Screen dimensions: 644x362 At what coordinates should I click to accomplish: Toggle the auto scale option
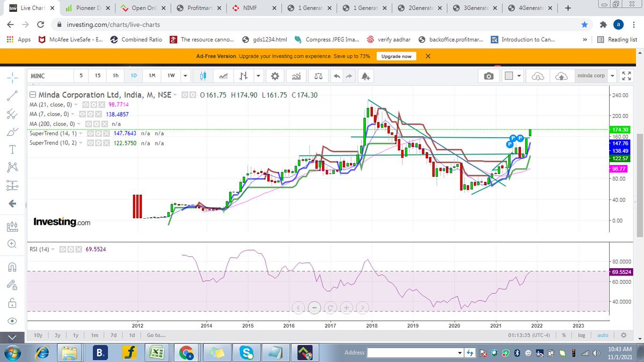(x=603, y=335)
